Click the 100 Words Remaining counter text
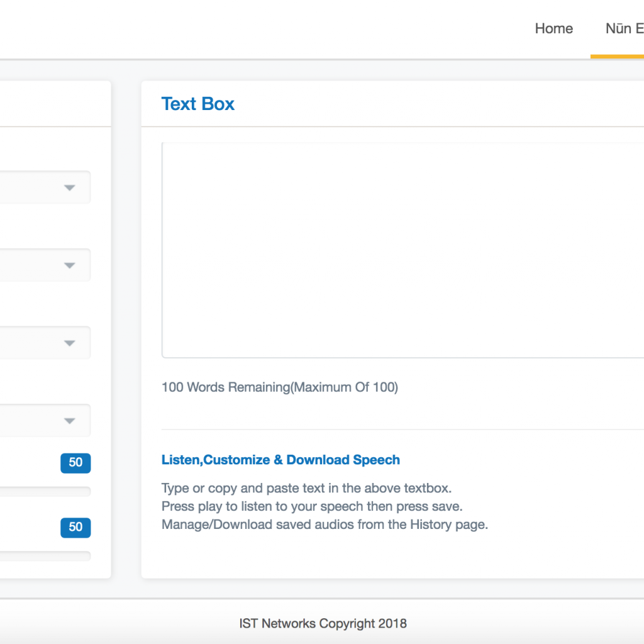 click(280, 387)
